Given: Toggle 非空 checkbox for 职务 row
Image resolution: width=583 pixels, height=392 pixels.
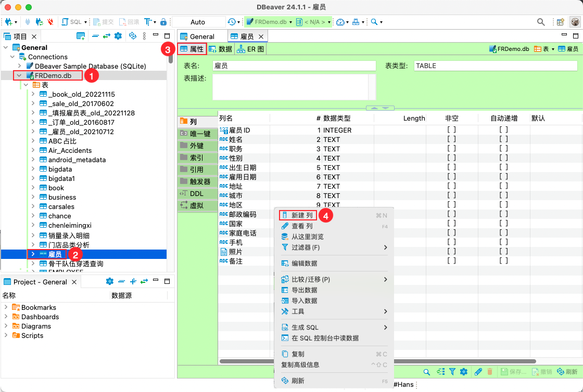Looking at the screenshot, I should point(451,149).
